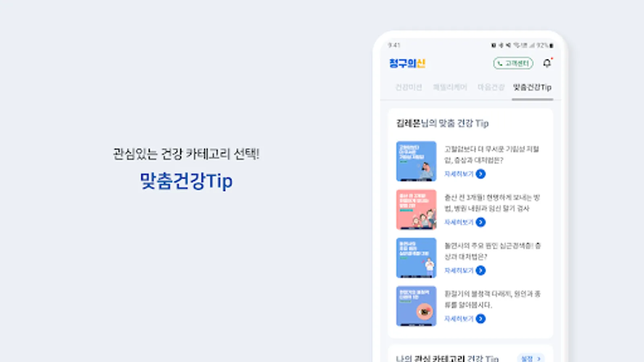Image resolution: width=644 pixels, height=362 pixels.
Task: Tap the notification bell icon
Action: [x=547, y=63]
